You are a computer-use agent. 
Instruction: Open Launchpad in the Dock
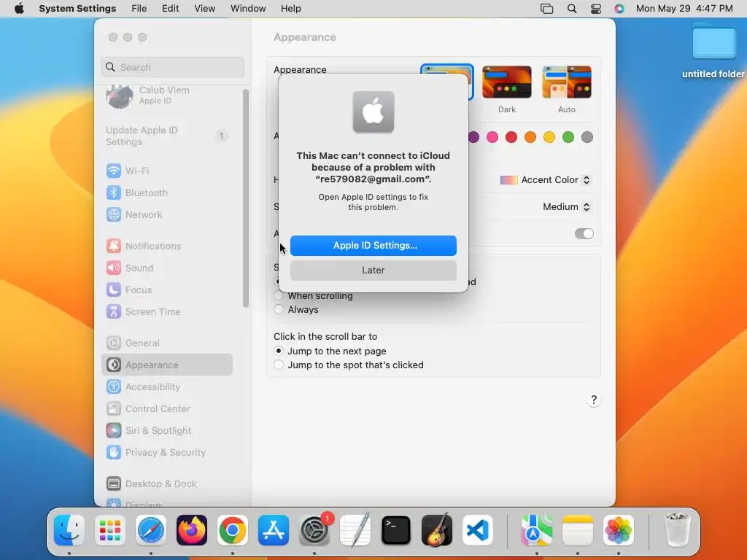tap(110, 530)
